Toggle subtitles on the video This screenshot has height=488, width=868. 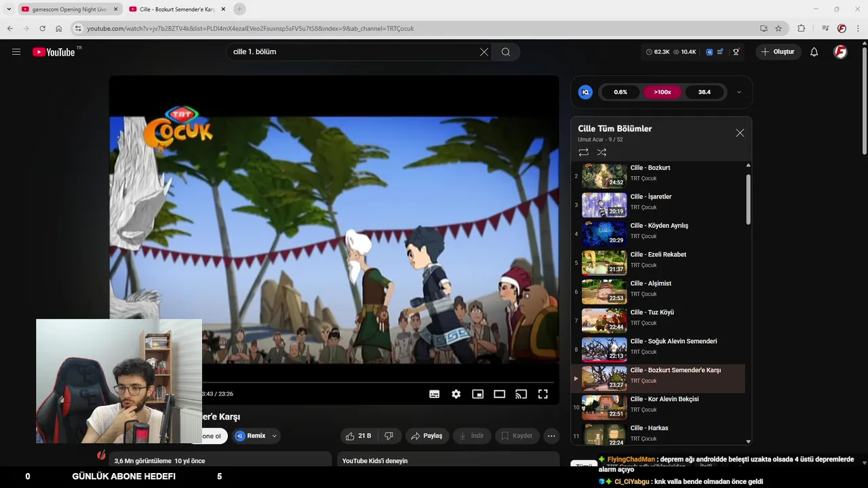click(435, 394)
